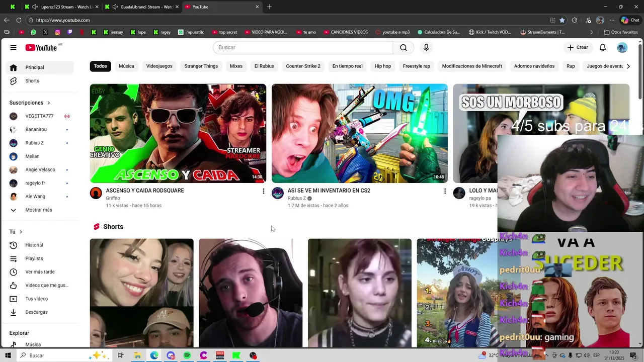Image resolution: width=644 pixels, height=362 pixels.
Task: Open the Edge Chat copilot button
Action: [x=630, y=20]
